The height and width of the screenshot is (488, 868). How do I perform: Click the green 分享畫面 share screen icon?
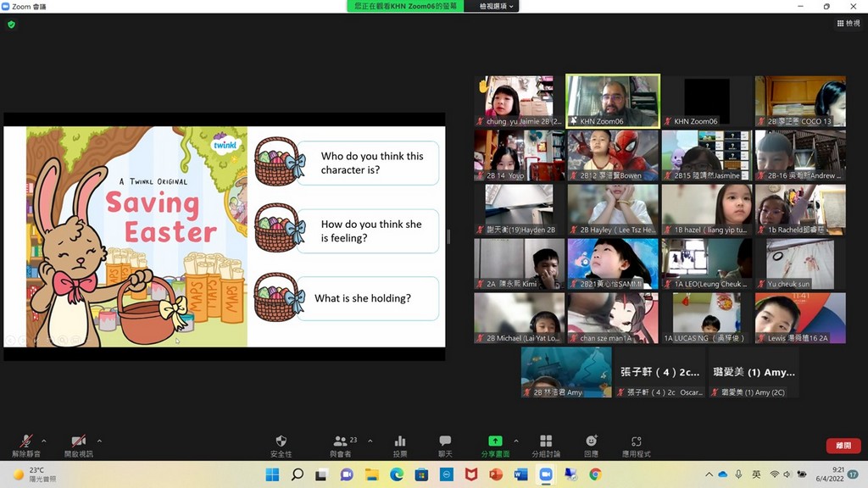coord(495,441)
